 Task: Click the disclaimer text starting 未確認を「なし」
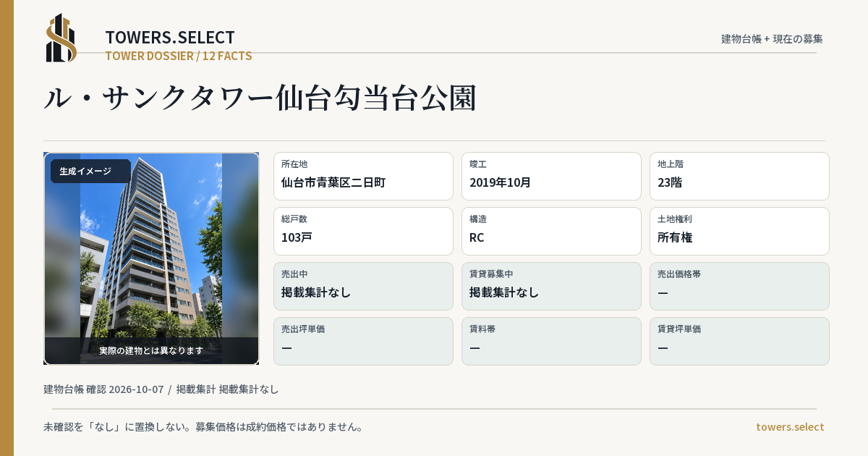[x=203, y=427]
